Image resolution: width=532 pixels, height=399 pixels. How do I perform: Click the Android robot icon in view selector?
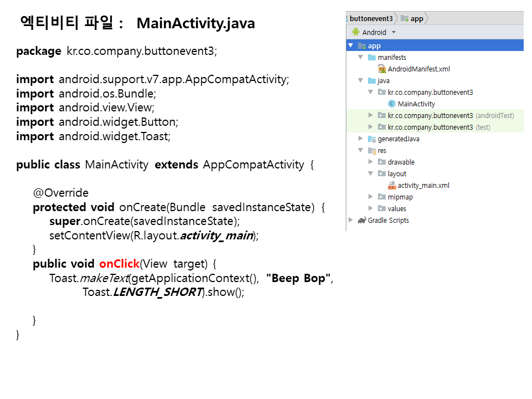(355, 32)
